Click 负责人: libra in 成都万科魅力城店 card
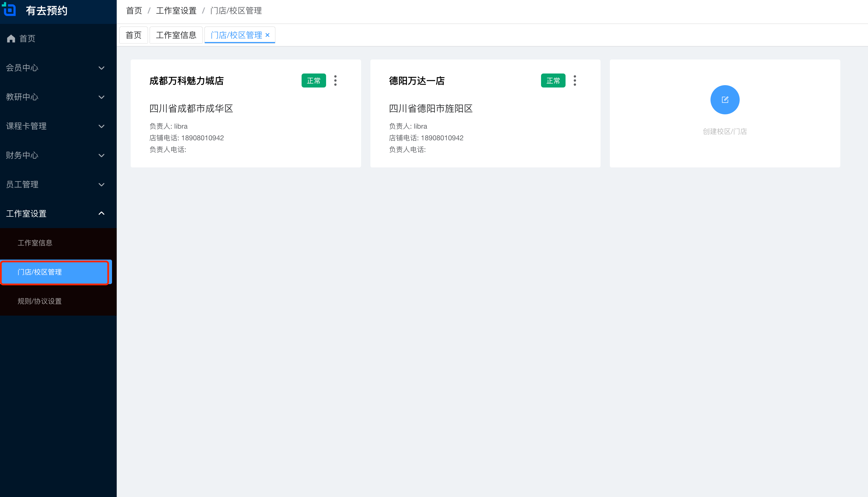 (169, 126)
